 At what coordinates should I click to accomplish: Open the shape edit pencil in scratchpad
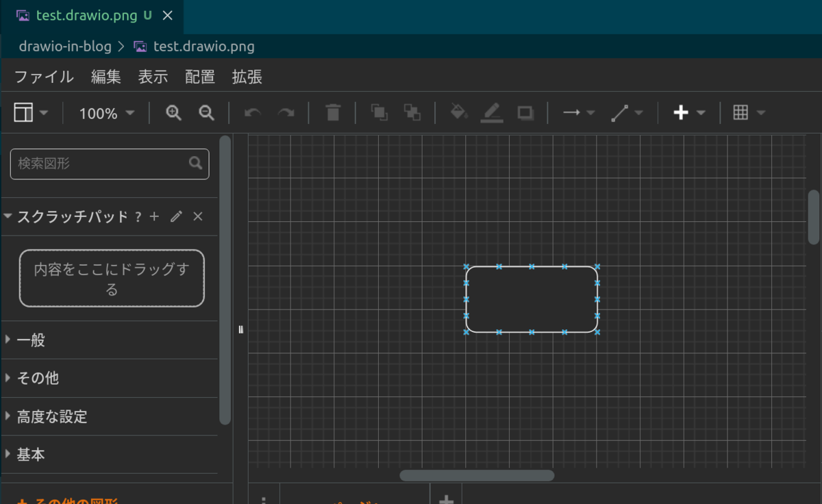176,216
